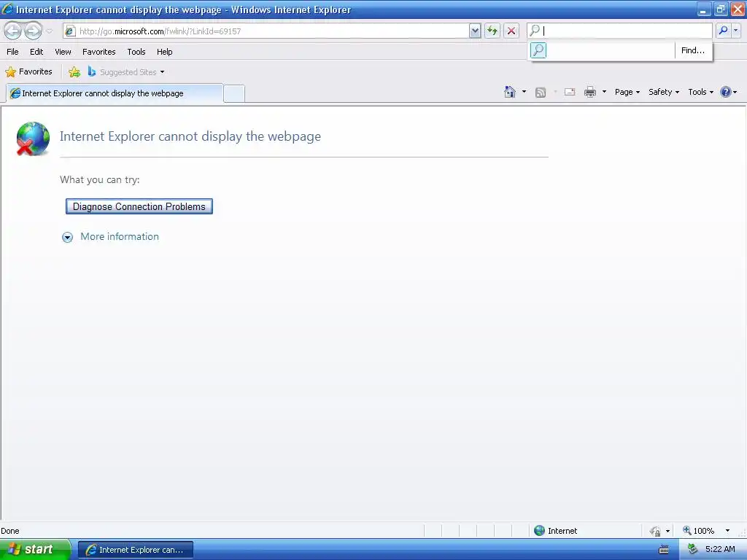
Task: Click the error globe icon on page
Action: (x=33, y=139)
